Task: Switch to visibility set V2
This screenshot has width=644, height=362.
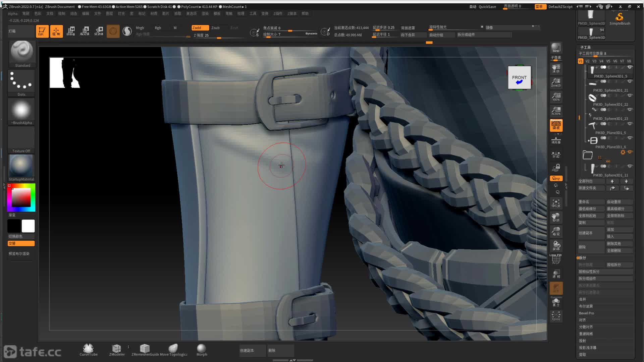Action: pos(587,61)
